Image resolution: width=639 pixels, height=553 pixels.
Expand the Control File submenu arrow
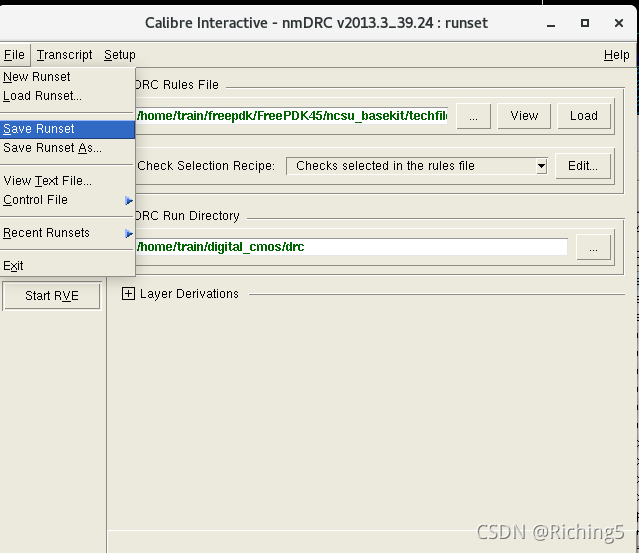point(129,201)
